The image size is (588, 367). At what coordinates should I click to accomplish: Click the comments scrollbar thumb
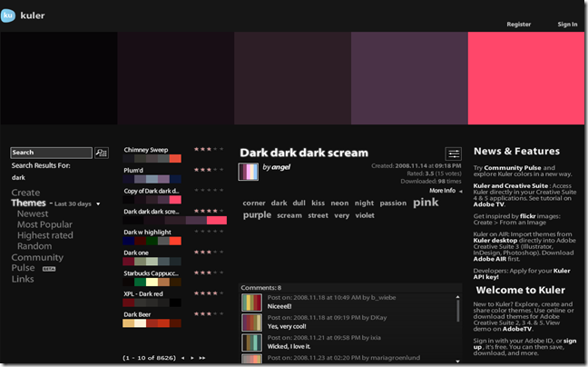[x=458, y=311]
